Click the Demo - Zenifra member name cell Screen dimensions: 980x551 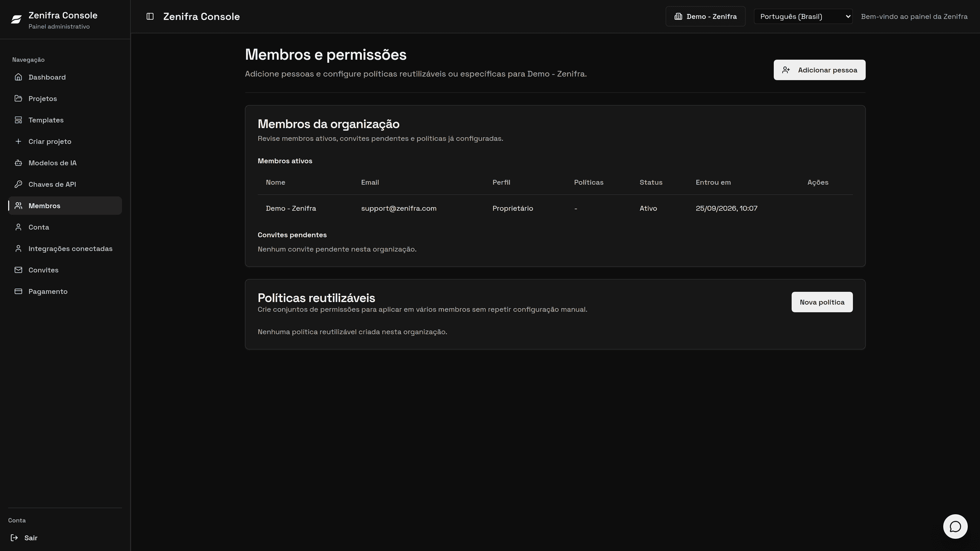pyautogui.click(x=291, y=208)
